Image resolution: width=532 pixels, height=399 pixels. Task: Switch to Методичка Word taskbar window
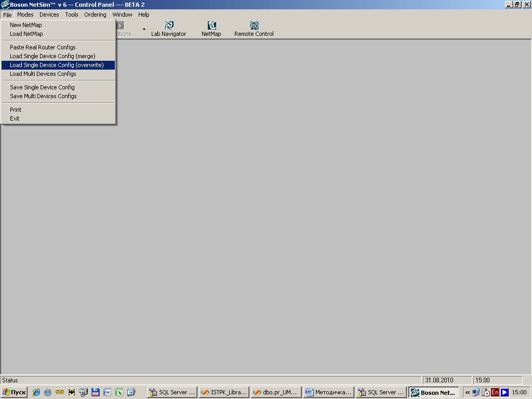329,392
